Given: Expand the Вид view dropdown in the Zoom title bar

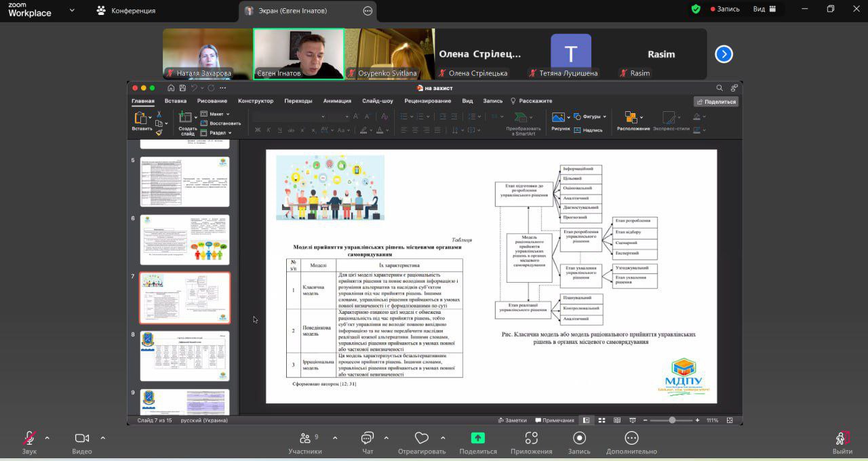Looking at the screenshot, I should point(764,9).
